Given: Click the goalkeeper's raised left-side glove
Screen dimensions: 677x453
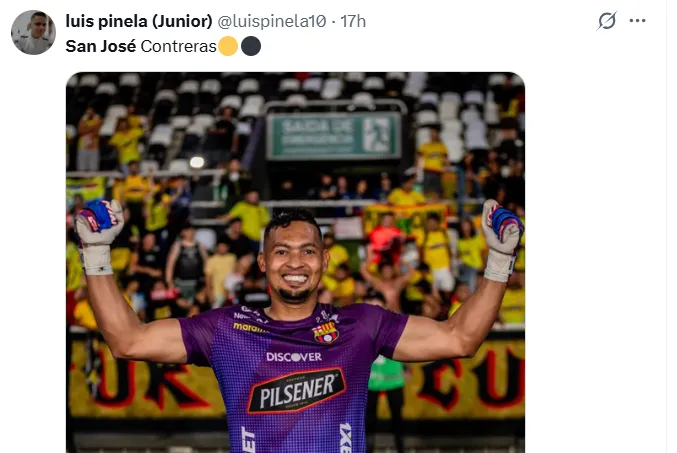Looking at the screenshot, I should 99,237.
